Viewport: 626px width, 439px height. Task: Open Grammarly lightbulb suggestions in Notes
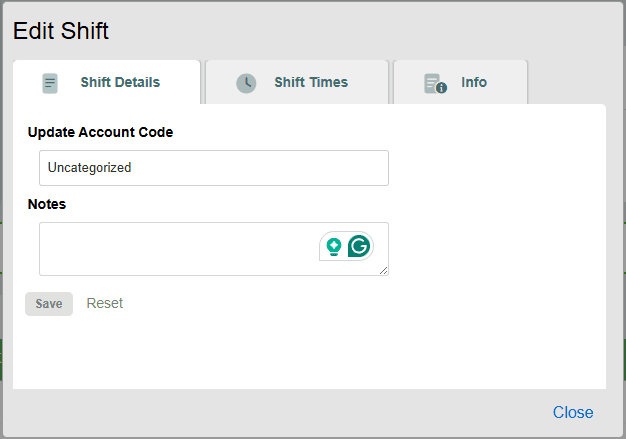(333, 246)
